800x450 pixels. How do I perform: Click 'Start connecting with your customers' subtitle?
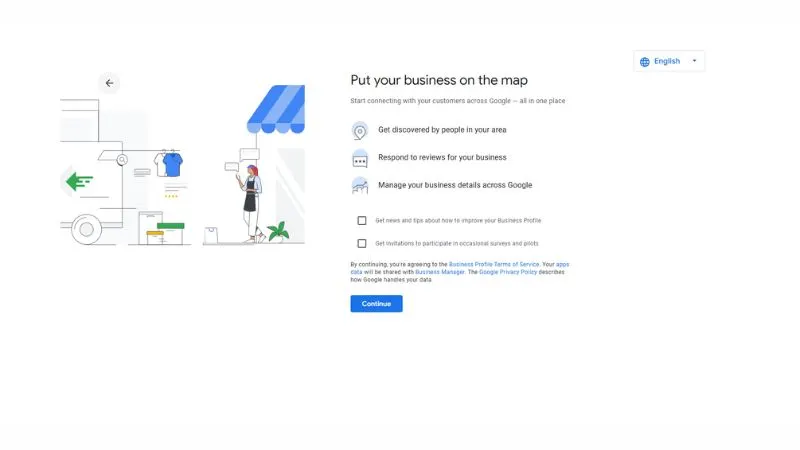click(x=458, y=101)
